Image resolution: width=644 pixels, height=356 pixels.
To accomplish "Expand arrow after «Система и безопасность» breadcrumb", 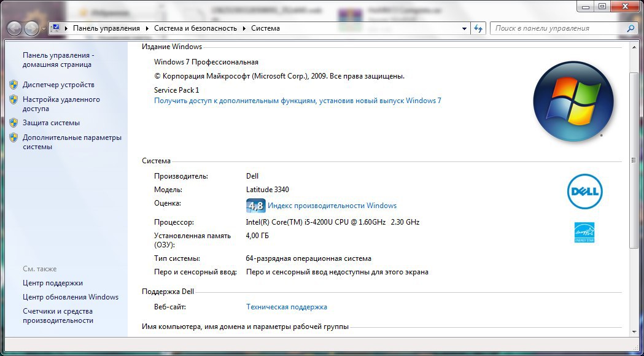I will (x=244, y=28).
